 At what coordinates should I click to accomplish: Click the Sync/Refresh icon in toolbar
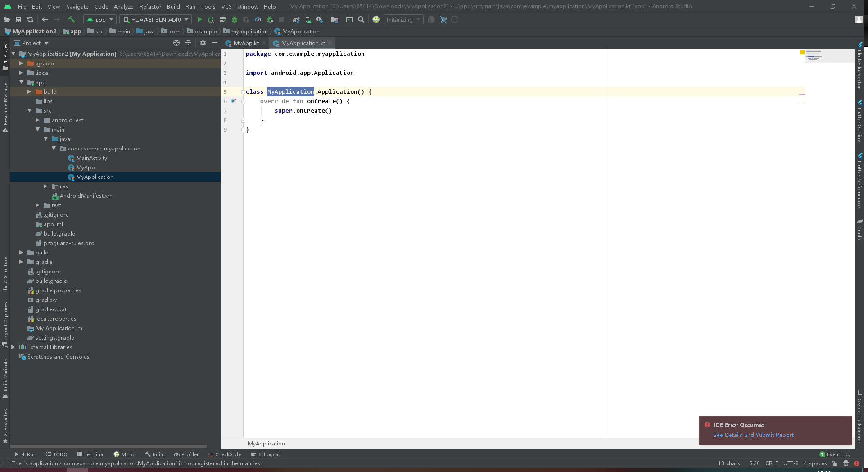click(30, 19)
